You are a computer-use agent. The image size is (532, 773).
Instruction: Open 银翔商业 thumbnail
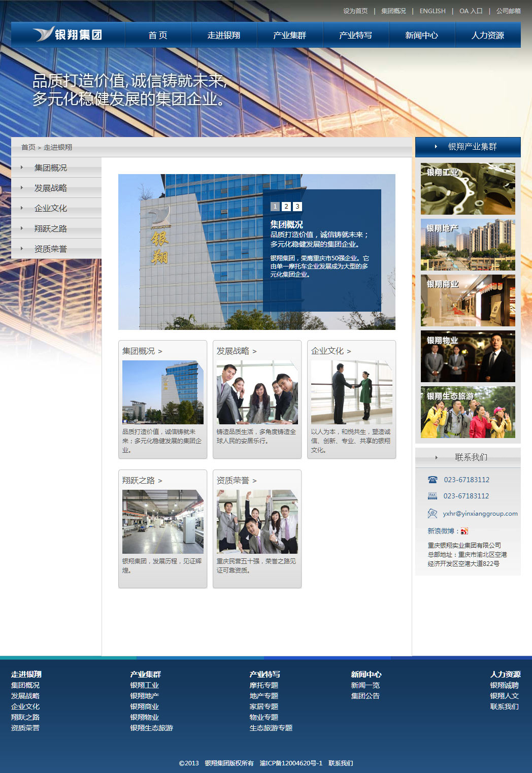coord(468,300)
